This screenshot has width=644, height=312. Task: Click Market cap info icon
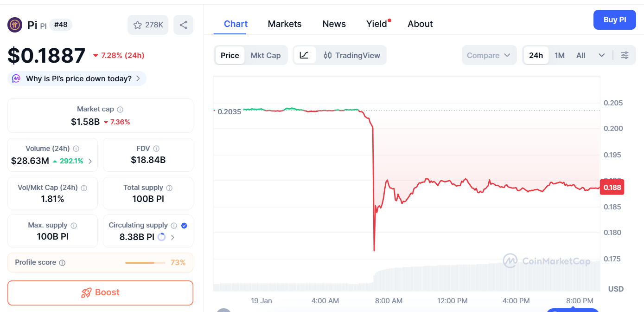pyautogui.click(x=120, y=110)
